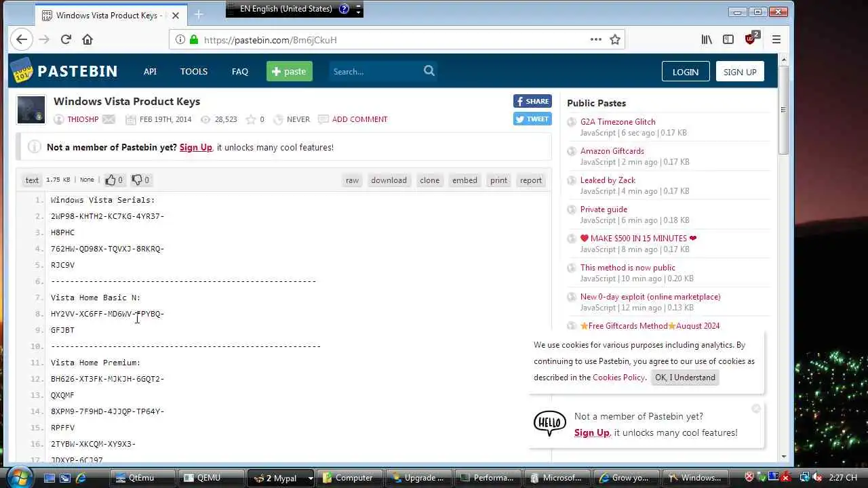Click Sign Up in hello popup
The height and width of the screenshot is (488, 868).
[x=592, y=432]
